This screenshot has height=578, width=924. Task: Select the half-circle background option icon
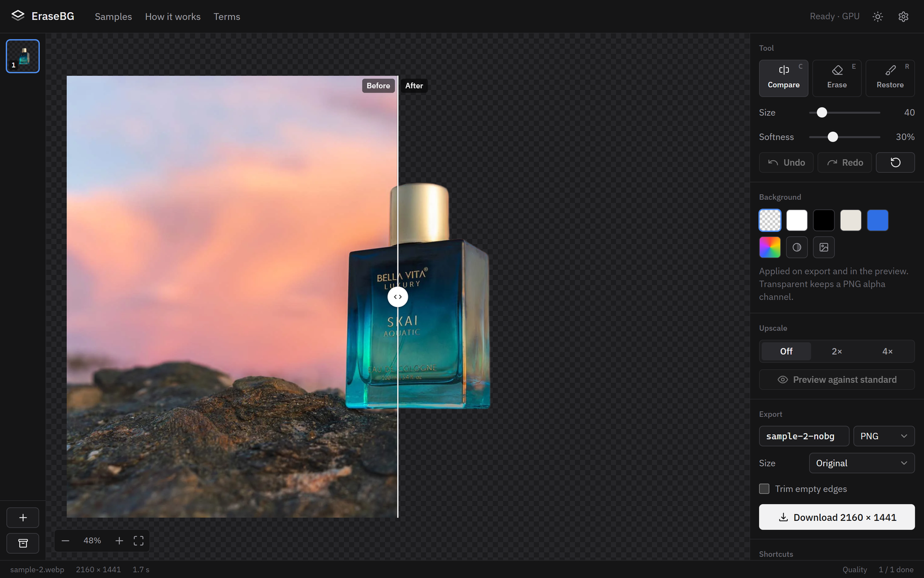[797, 247]
